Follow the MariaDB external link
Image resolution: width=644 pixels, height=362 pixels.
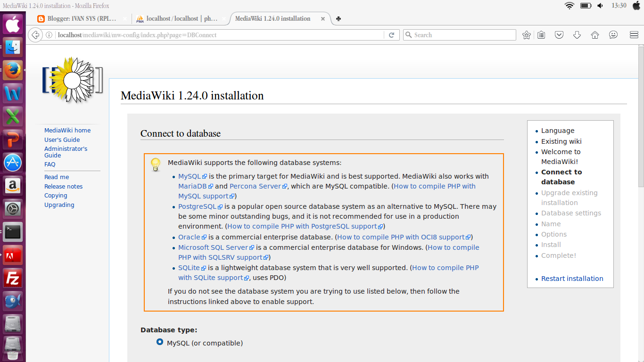[x=196, y=186]
